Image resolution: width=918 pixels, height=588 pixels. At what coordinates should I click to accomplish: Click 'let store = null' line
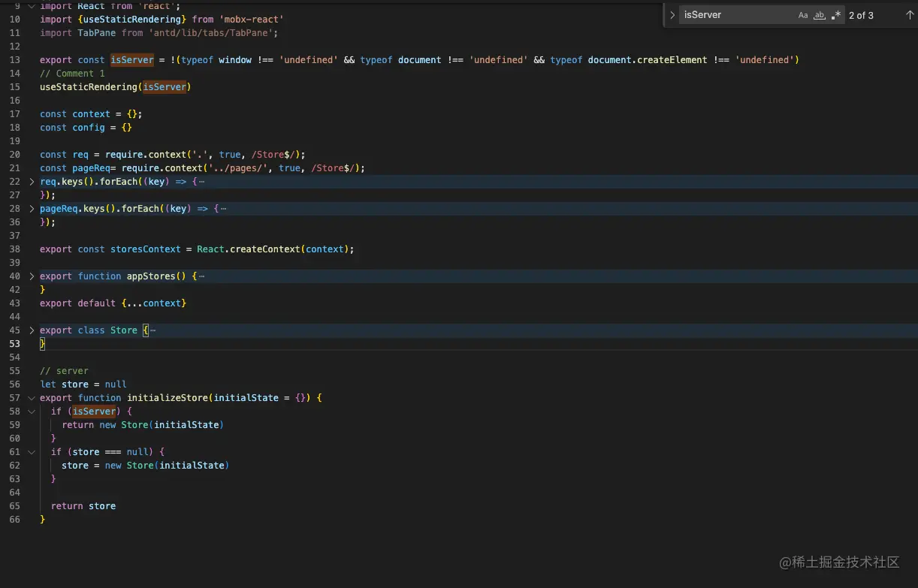point(83,384)
